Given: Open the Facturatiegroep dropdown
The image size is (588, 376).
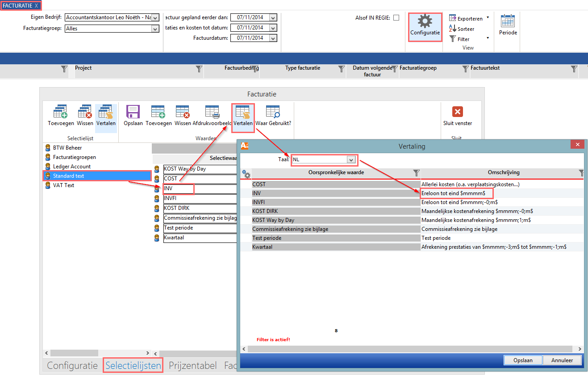Looking at the screenshot, I should (x=155, y=29).
